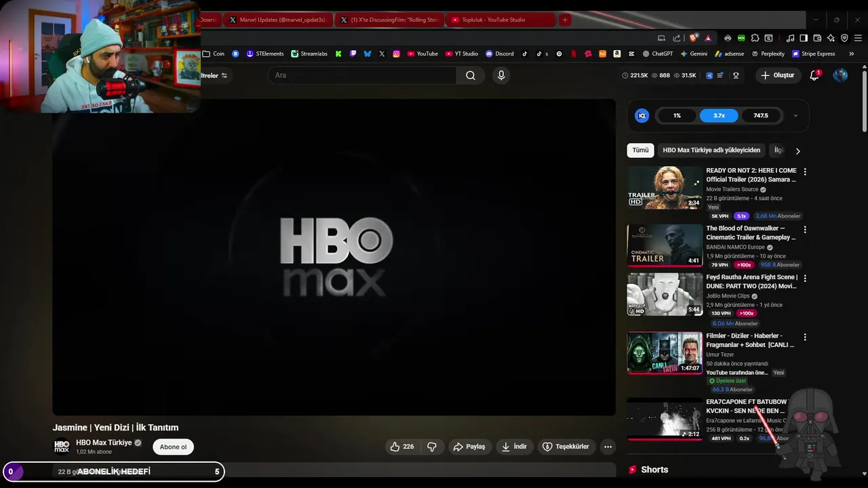Subscribe via Abone ol button
The width and height of the screenshot is (868, 488).
pos(173,447)
